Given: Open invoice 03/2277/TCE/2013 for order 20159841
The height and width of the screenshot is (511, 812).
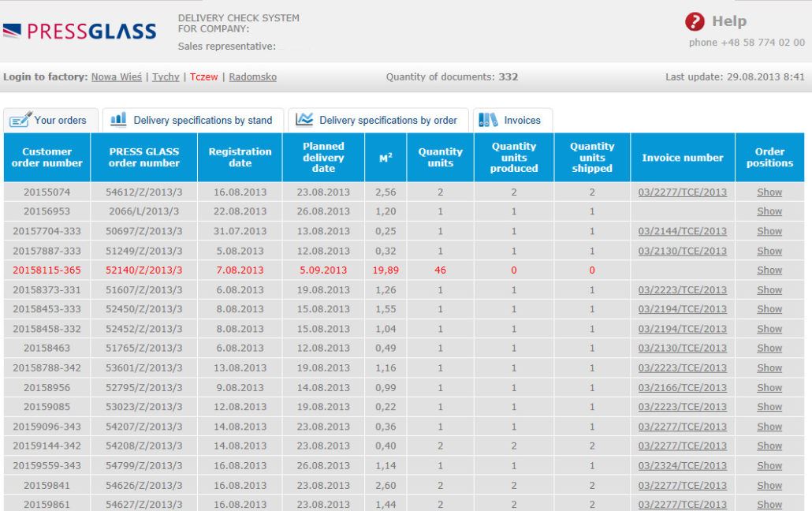Looking at the screenshot, I should [x=683, y=485].
